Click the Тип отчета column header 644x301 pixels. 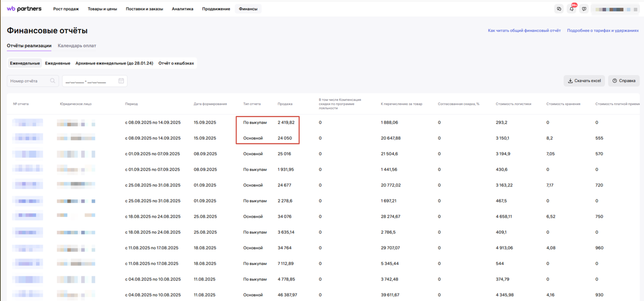point(252,103)
